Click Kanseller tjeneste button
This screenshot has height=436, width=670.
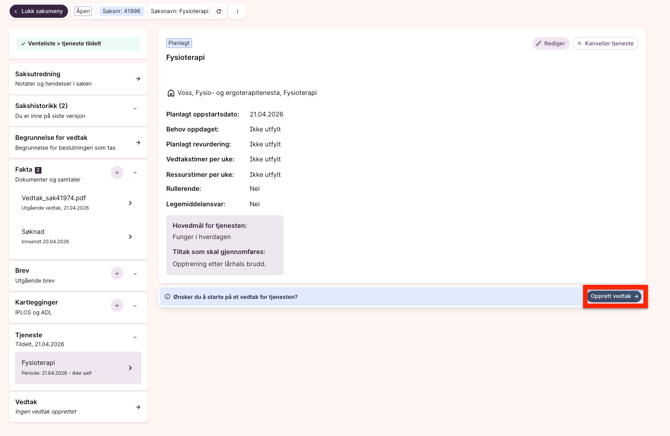point(606,44)
